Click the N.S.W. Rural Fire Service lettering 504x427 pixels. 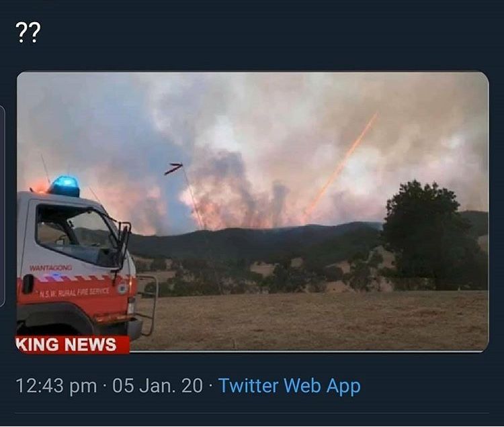click(x=75, y=293)
